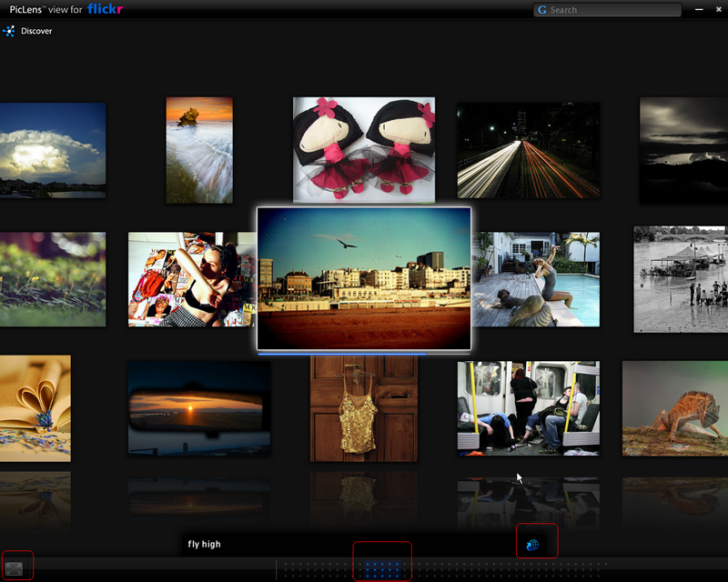Select the gold sequin top photo
This screenshot has width=728, height=582.
click(x=364, y=408)
